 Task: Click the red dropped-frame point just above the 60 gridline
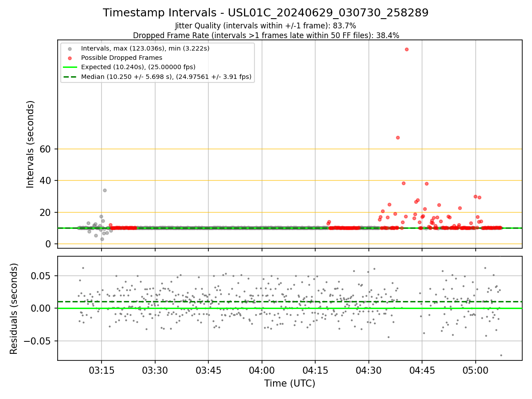(x=398, y=137)
